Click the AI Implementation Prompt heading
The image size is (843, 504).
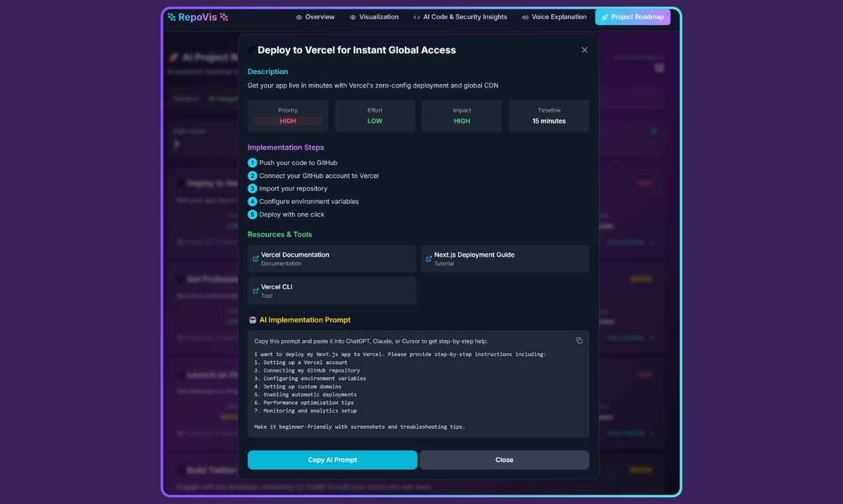coord(305,320)
